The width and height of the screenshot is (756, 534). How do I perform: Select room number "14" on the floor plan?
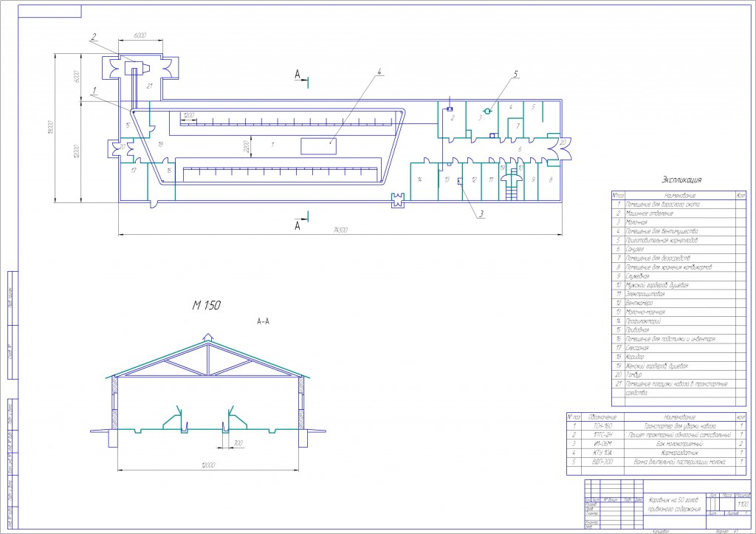point(420,179)
